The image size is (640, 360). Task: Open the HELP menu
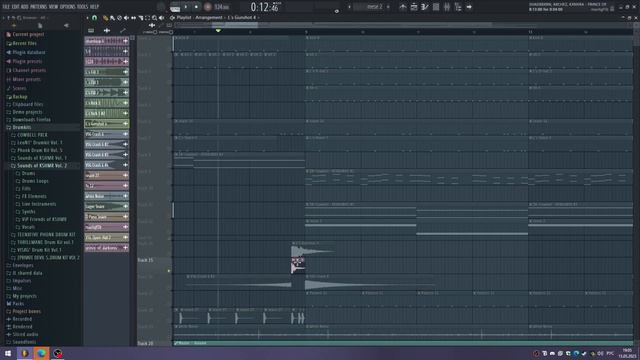94,7
